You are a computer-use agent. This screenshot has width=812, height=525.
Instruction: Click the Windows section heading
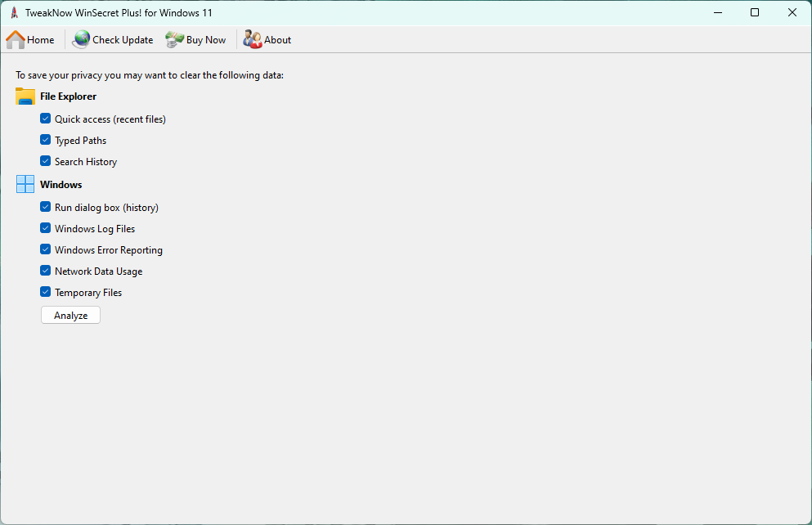click(61, 184)
